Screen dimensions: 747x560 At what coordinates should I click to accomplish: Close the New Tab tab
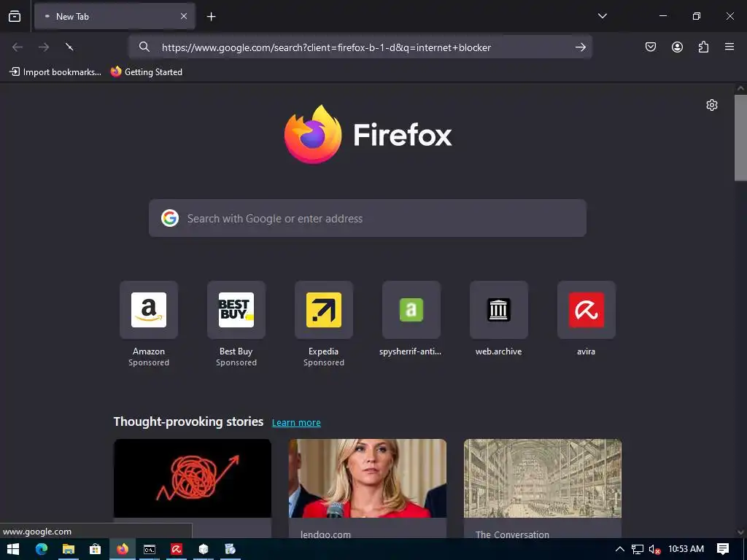pos(184,16)
